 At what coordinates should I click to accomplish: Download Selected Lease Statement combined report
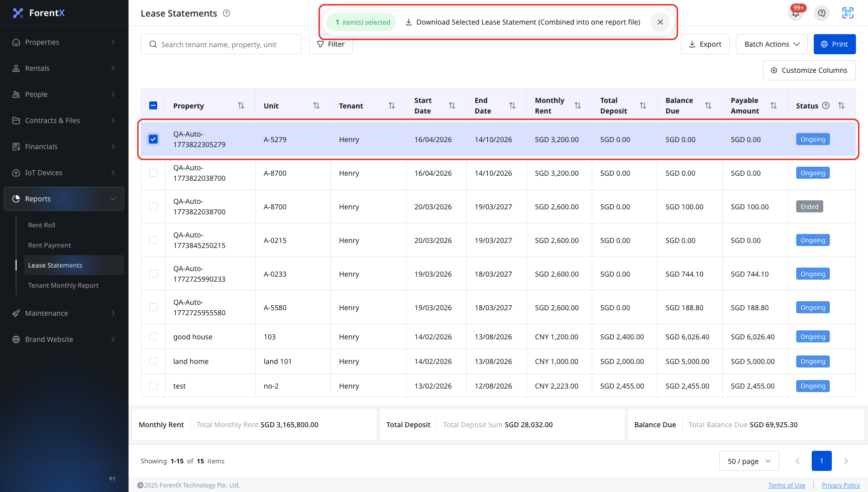[x=523, y=22]
